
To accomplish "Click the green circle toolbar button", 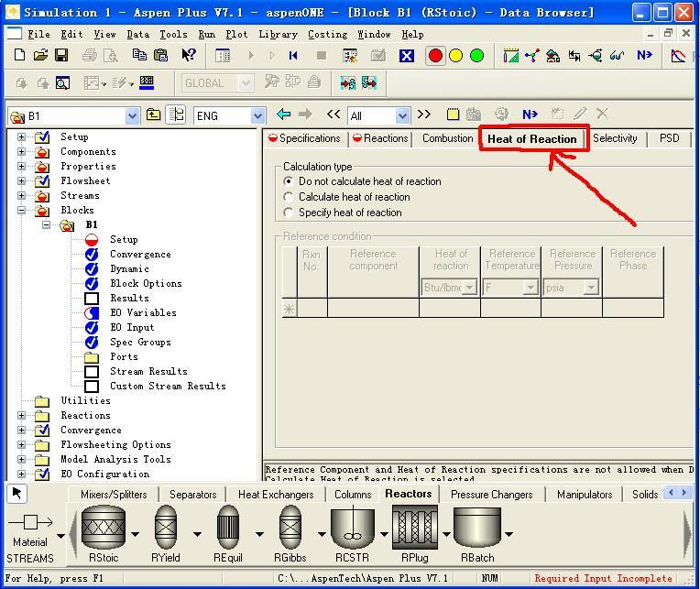I will click(x=476, y=56).
